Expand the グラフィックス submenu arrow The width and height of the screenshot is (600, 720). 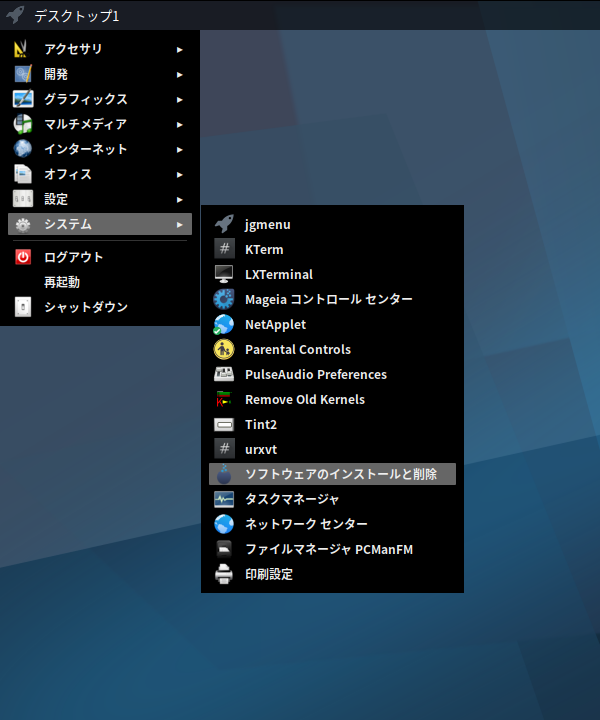pyautogui.click(x=179, y=100)
